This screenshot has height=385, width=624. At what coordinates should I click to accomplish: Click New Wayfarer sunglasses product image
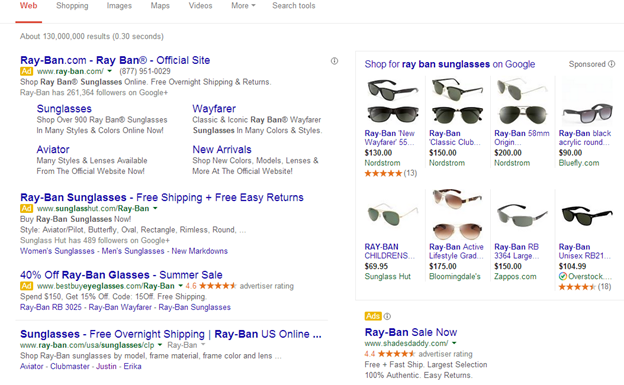392,101
